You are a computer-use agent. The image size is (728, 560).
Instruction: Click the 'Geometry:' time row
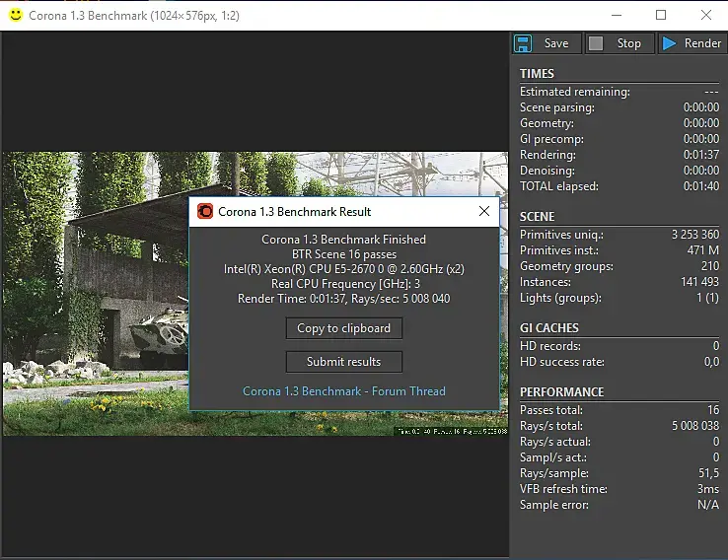619,123
